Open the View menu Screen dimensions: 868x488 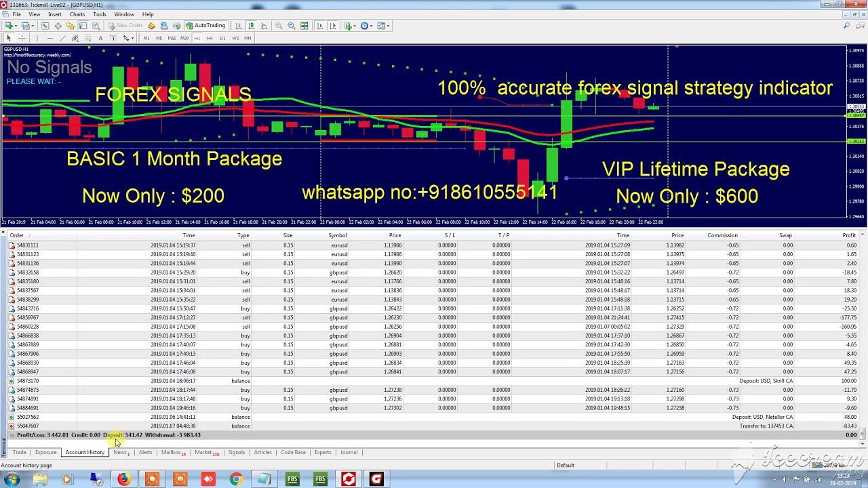click(34, 14)
